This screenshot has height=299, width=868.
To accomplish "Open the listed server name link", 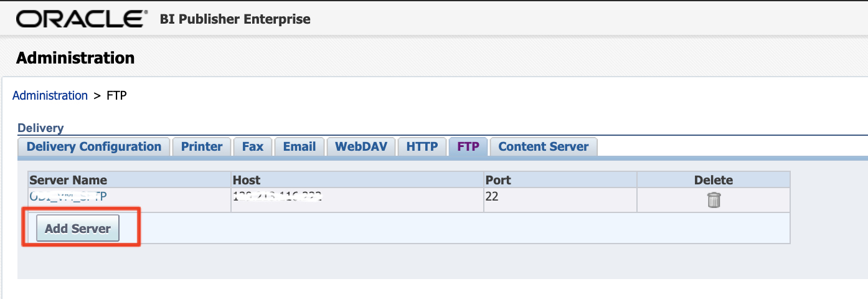I will click(69, 196).
